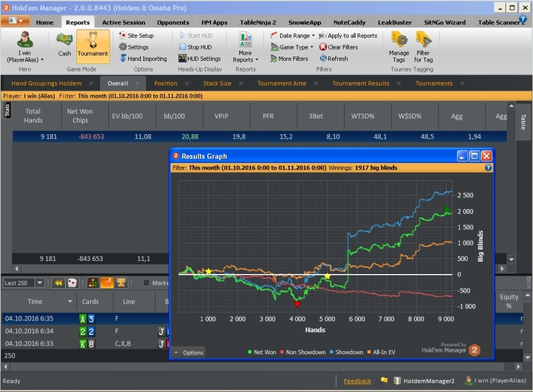
Task: Click Filter for Tag
Action: pos(423,46)
